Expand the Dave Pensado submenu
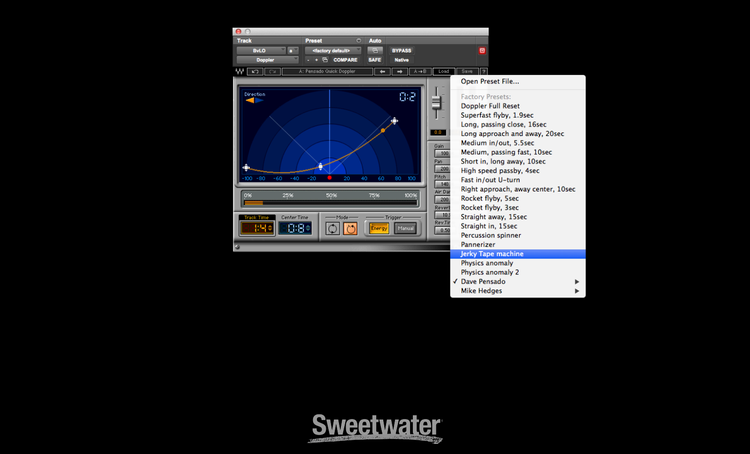Image resolution: width=750 pixels, height=454 pixels. click(x=518, y=281)
